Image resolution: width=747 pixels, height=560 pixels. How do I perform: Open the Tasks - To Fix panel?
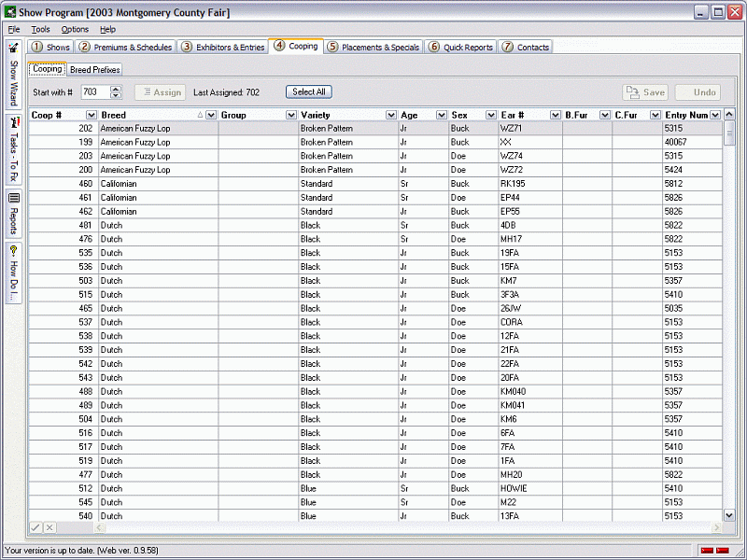[14, 147]
